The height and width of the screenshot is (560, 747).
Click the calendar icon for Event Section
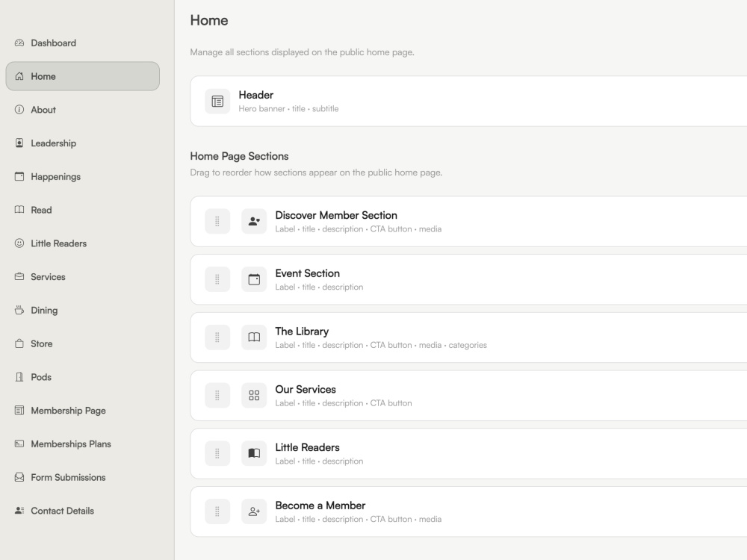pos(254,279)
